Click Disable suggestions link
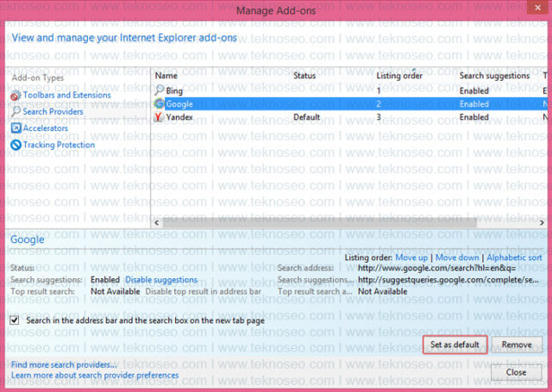The image size is (552, 392). click(x=161, y=280)
